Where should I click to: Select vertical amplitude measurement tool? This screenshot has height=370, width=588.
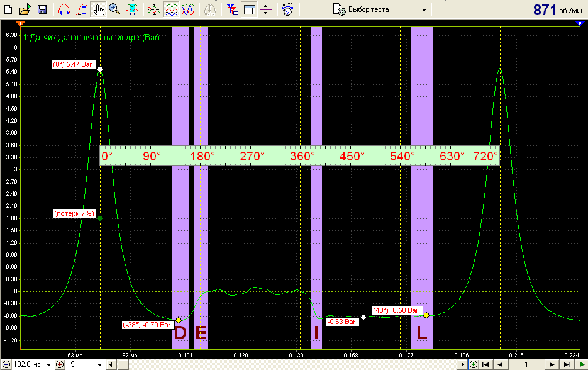click(81, 10)
